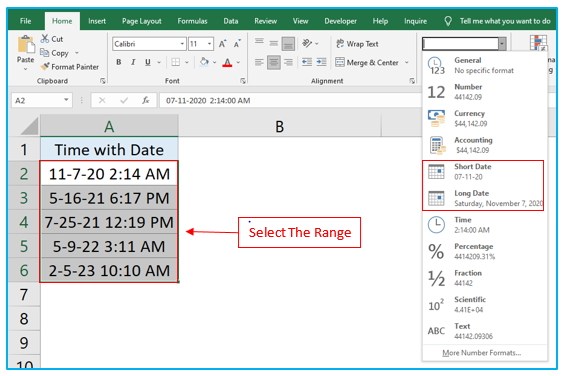This screenshot has width=565, height=376.
Task: Apply the Borders icon
Action: tap(175, 62)
